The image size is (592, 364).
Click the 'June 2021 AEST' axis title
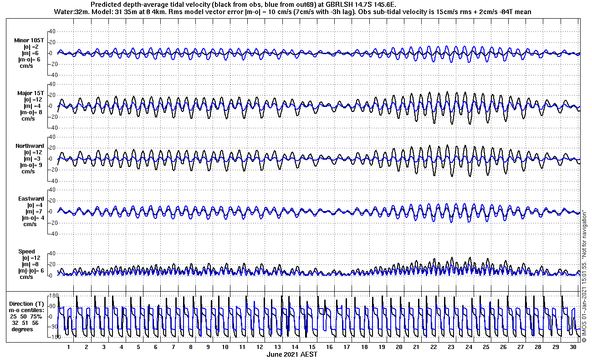point(291,354)
